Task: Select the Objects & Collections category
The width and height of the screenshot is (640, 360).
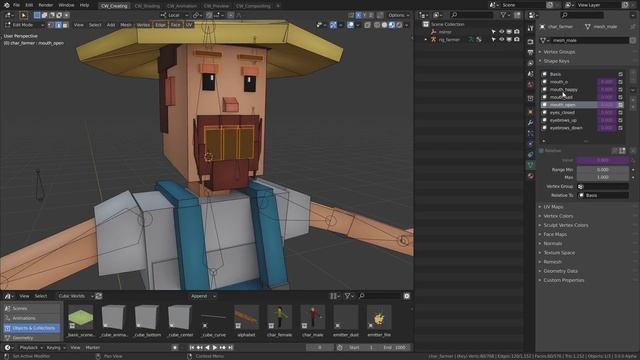Action: click(x=31, y=328)
